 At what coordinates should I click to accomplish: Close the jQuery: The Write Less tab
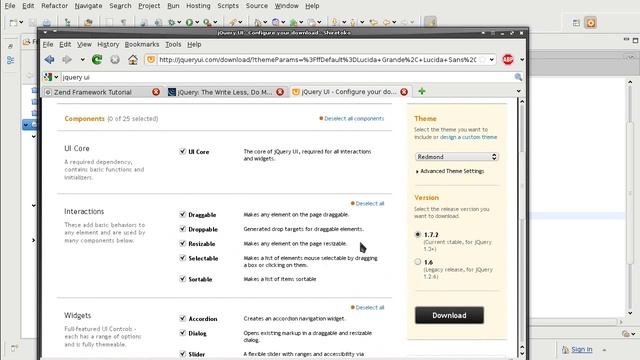pyautogui.click(x=280, y=92)
